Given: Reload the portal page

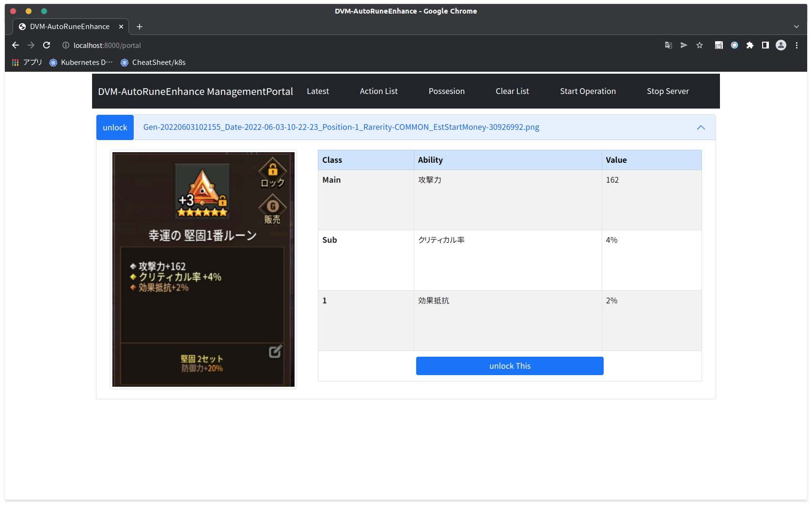Looking at the screenshot, I should [x=47, y=45].
